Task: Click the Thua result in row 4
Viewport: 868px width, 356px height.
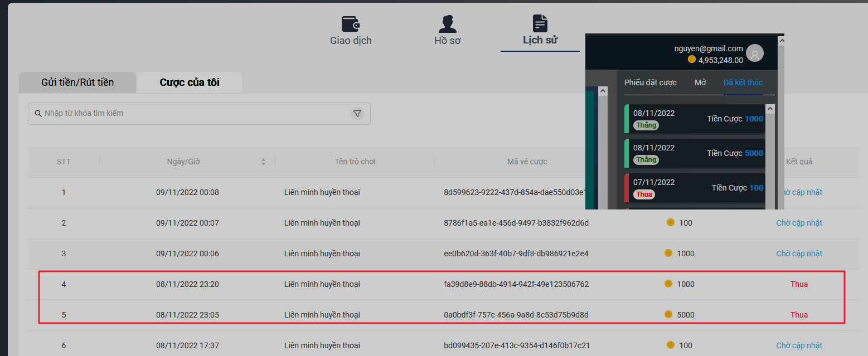Action: [799, 284]
